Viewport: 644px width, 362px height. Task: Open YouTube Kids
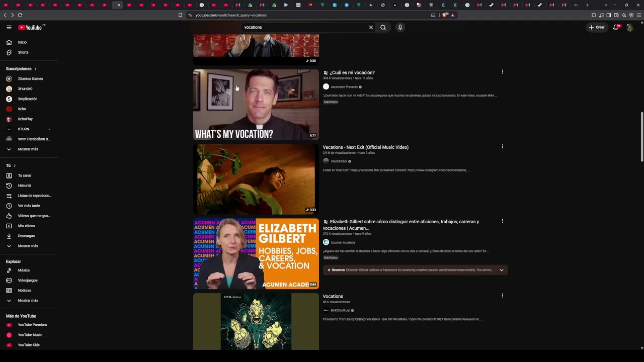point(29,345)
